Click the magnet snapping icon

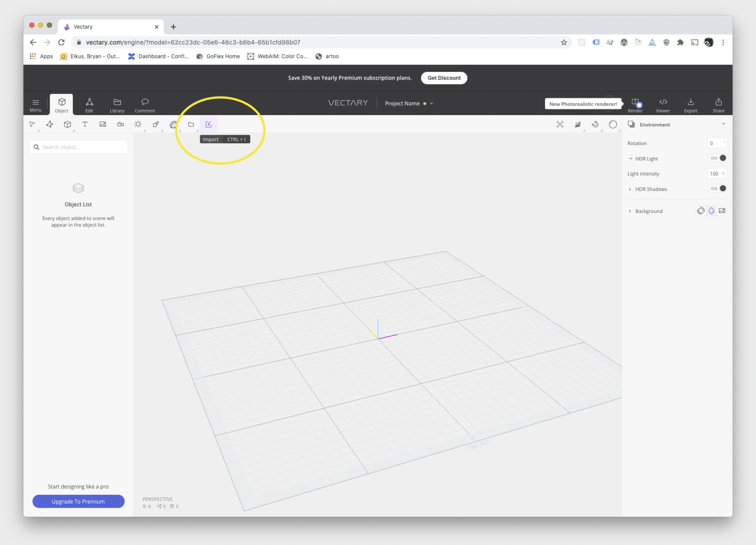(595, 124)
